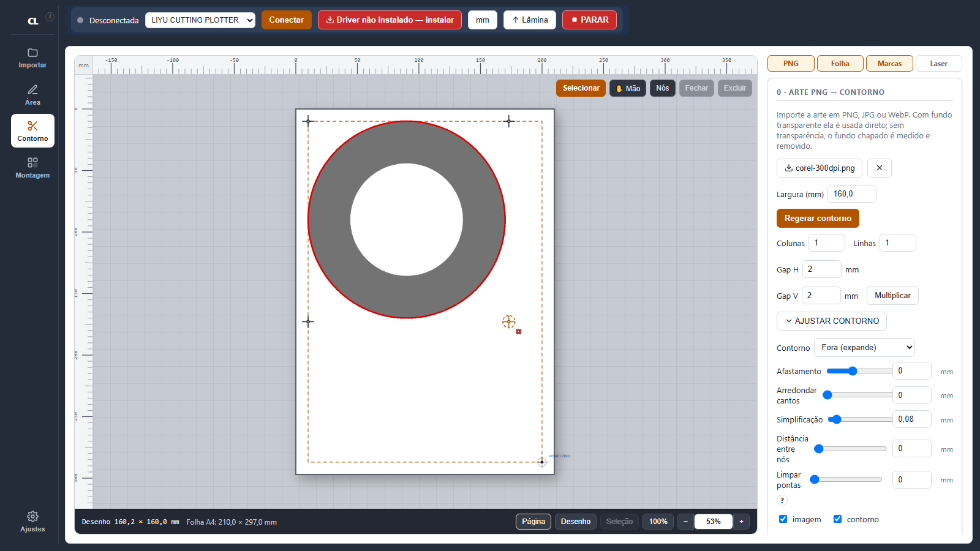The height and width of the screenshot is (551, 980).
Task: Click the red PARAR button
Action: pos(589,20)
